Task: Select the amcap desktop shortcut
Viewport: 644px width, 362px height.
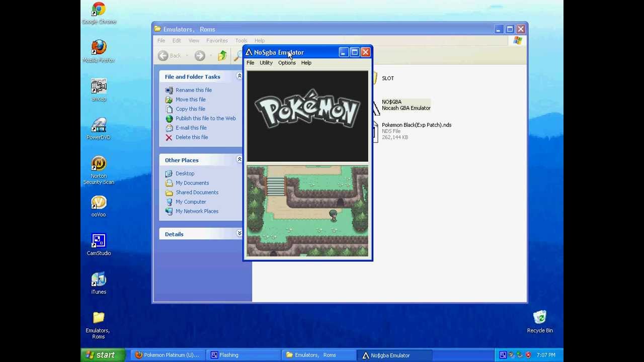Action: [99, 90]
